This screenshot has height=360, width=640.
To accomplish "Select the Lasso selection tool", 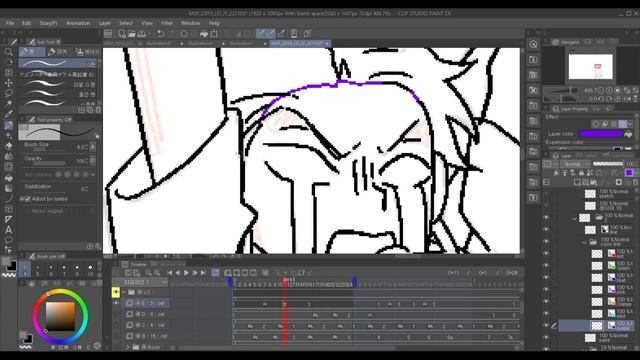I will (x=8, y=93).
